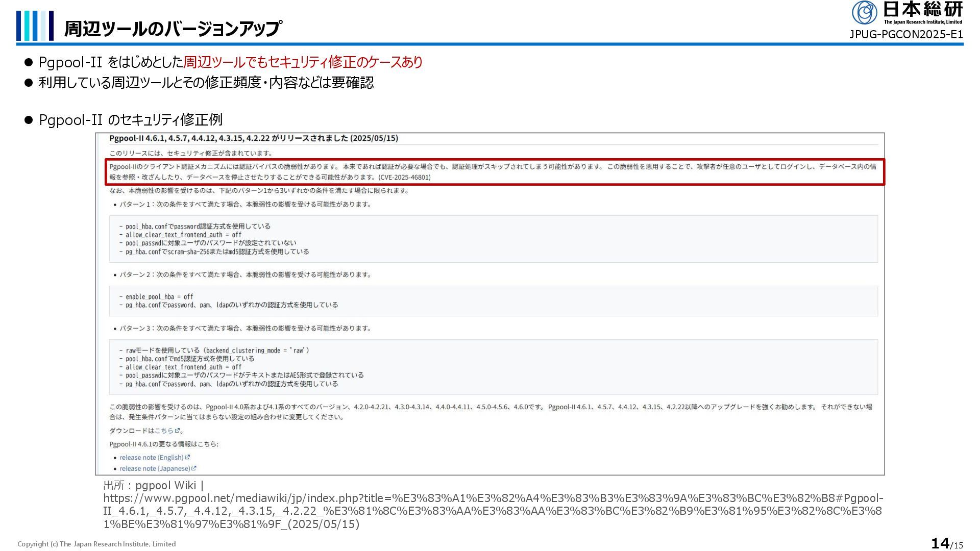
Task: Click external-link icon beside release note (Japanese)
Action: tap(193, 468)
